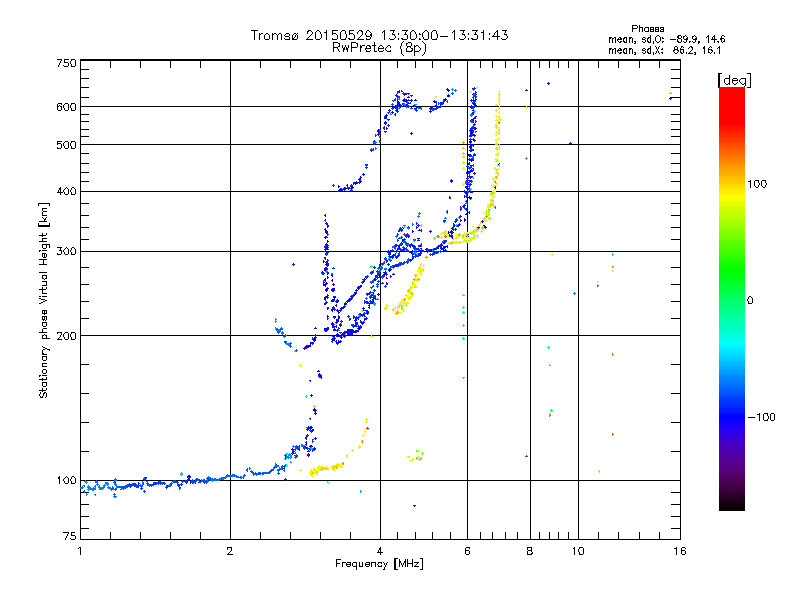This screenshot has height=600, width=800.
Task: Click the '600' y-axis tick label
Action: 66,107
